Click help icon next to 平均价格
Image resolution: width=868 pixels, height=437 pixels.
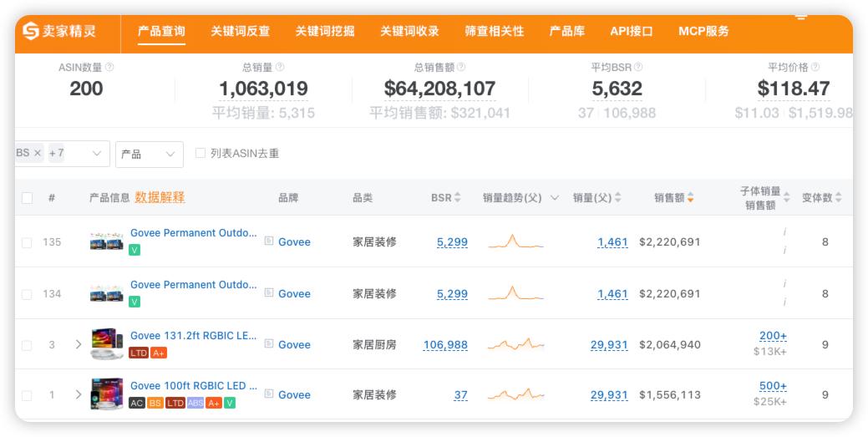pyautogui.click(x=815, y=67)
